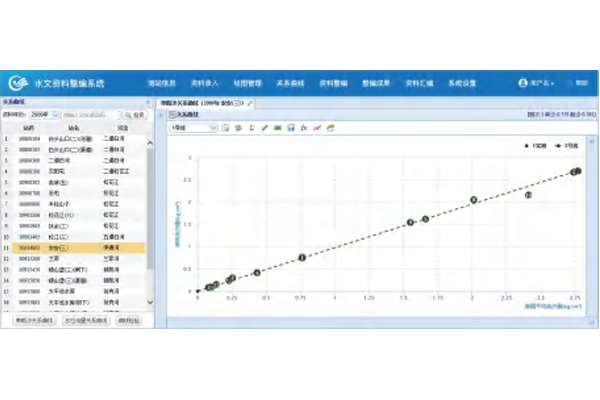
Task: Click the fx formula icon
Action: coord(303,128)
